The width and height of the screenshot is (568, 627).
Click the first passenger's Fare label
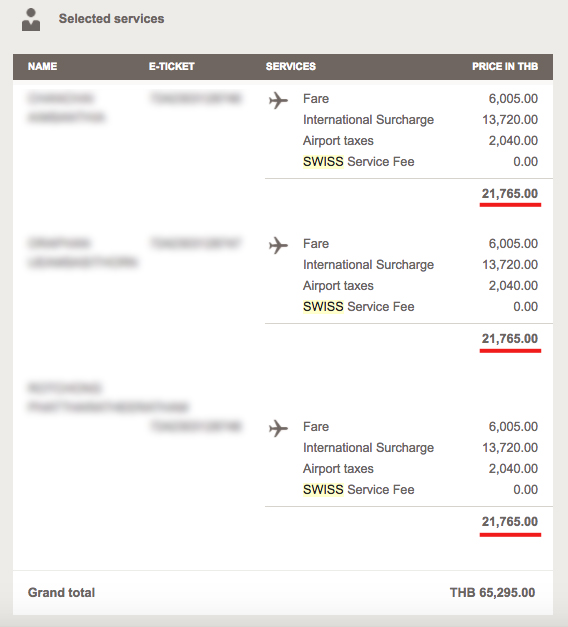(x=316, y=99)
